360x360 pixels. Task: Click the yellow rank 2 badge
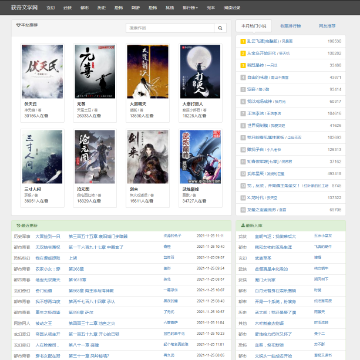(x=243, y=53)
